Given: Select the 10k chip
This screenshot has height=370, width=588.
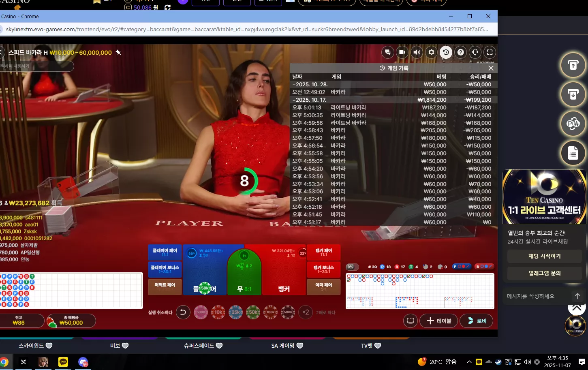Looking at the screenshot, I should [218, 312].
